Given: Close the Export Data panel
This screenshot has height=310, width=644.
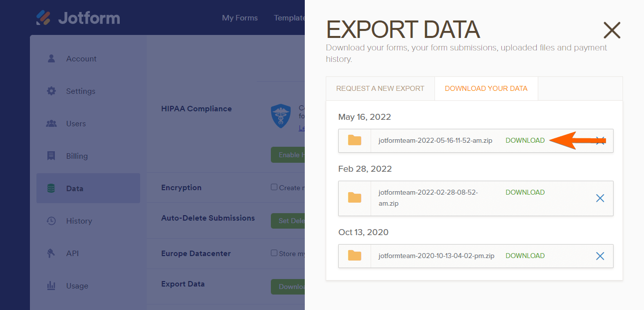Looking at the screenshot, I should (612, 30).
